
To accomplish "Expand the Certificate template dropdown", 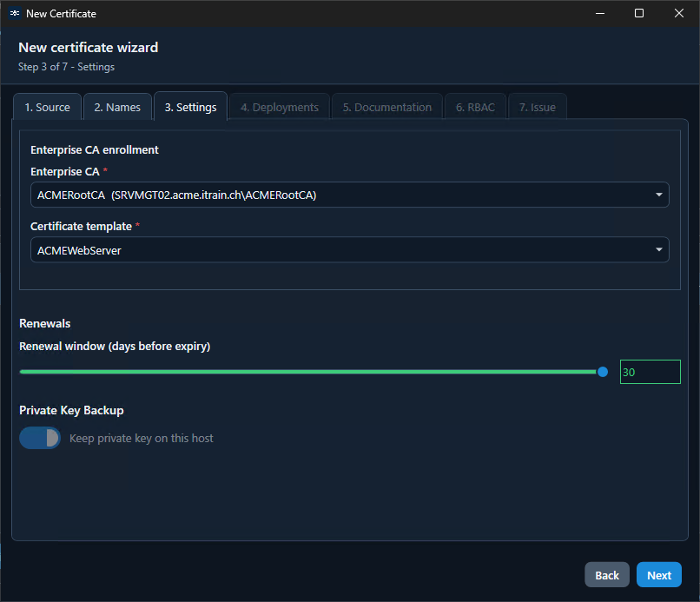I will 349,249.
